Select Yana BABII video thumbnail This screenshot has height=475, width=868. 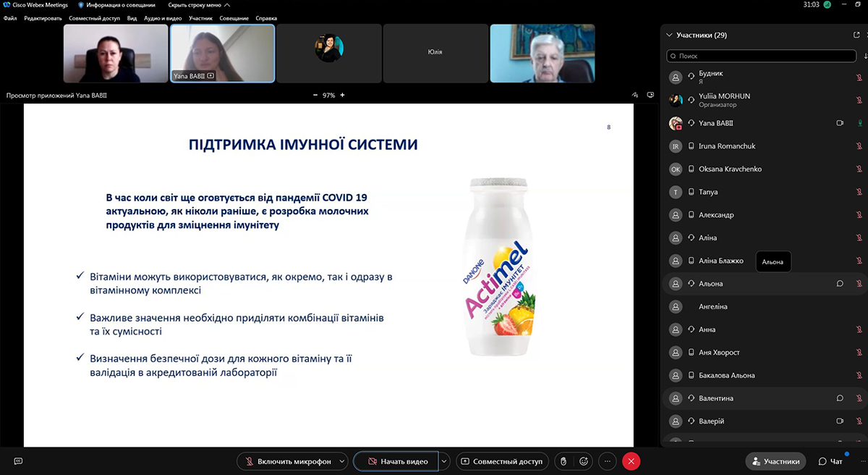222,54
